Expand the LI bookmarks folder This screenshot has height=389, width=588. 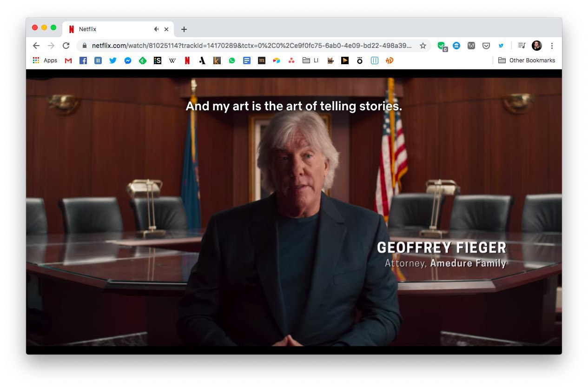(311, 60)
